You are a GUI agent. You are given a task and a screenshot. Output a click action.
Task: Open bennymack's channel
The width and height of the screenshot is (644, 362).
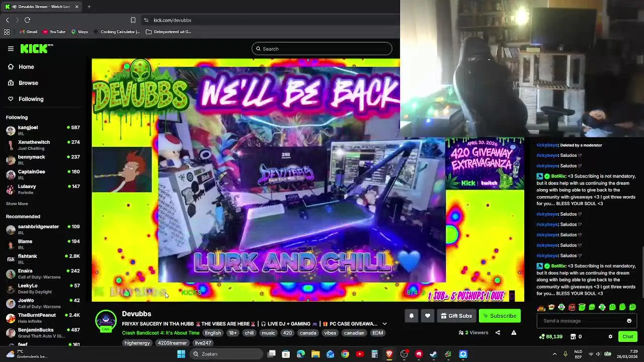click(43, 159)
